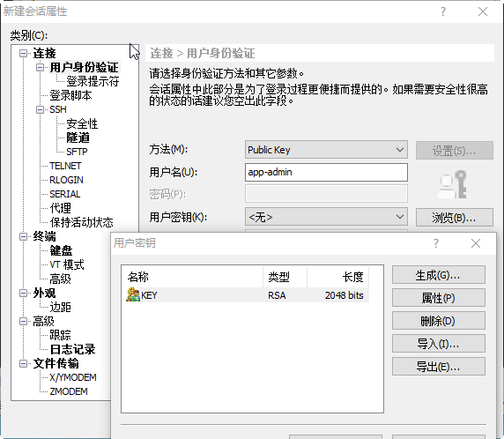Image resolution: width=504 pixels, height=439 pixels.
Task: Click the help question mark in 用户密钥 dialog
Action: point(436,243)
